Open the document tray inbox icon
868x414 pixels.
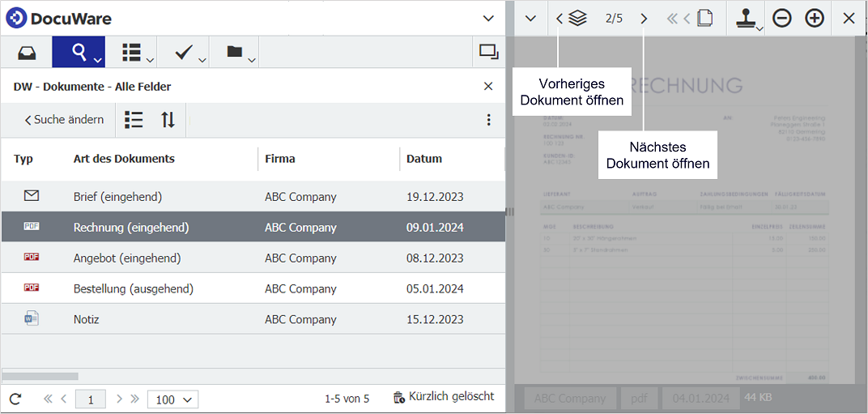pos(27,53)
